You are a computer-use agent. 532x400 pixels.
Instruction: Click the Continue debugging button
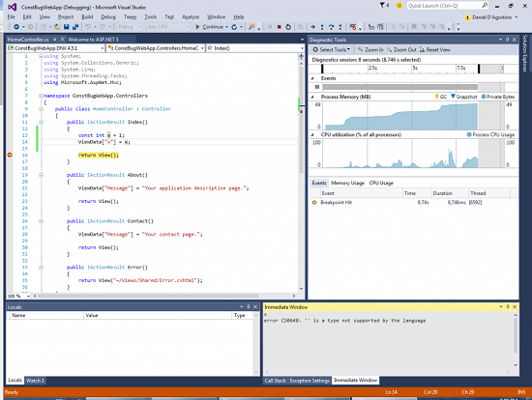[209, 27]
